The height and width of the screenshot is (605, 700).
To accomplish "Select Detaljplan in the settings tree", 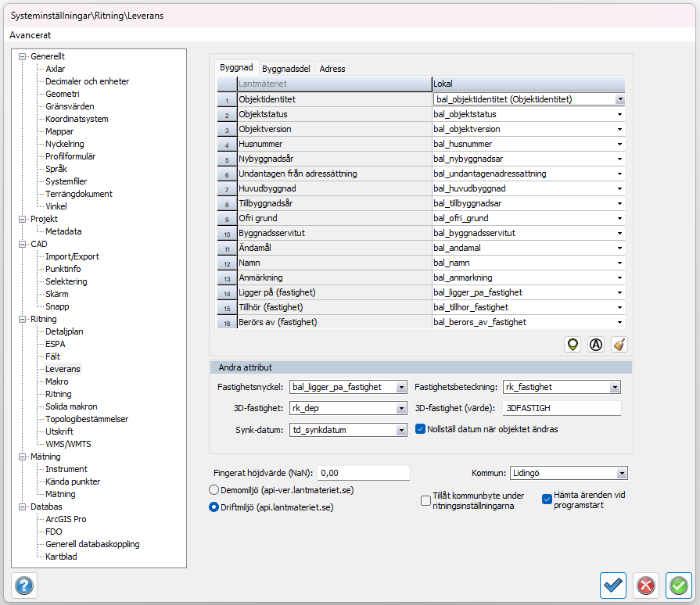I will 64,331.
